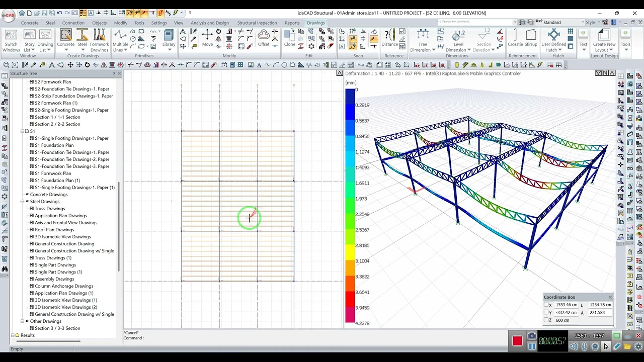Open the Steel ribbon tab

50,23
